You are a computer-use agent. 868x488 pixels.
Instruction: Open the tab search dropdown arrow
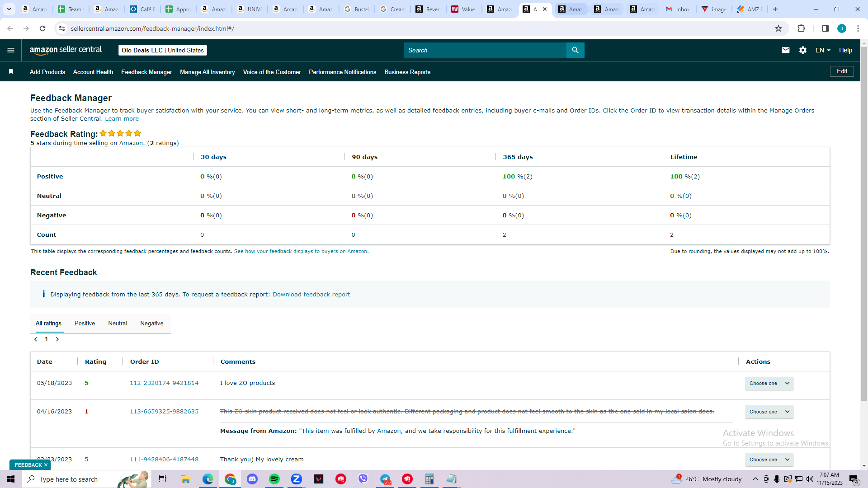9,9
